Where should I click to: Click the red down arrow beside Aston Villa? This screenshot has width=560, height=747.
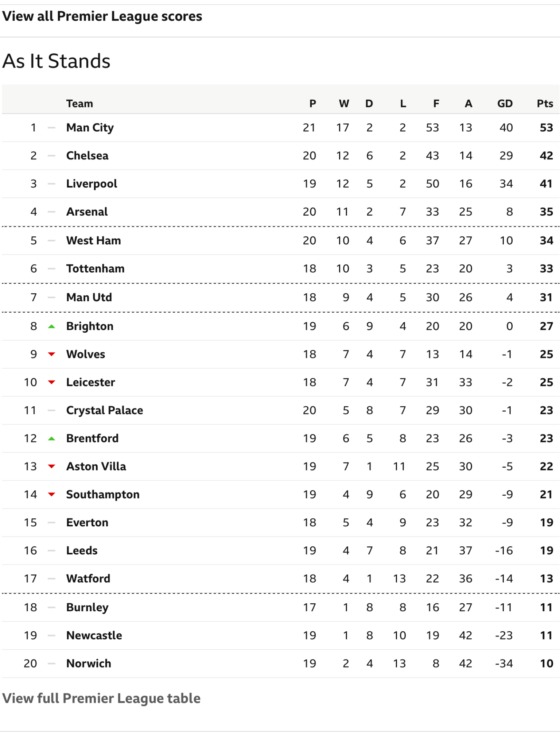[x=51, y=466]
